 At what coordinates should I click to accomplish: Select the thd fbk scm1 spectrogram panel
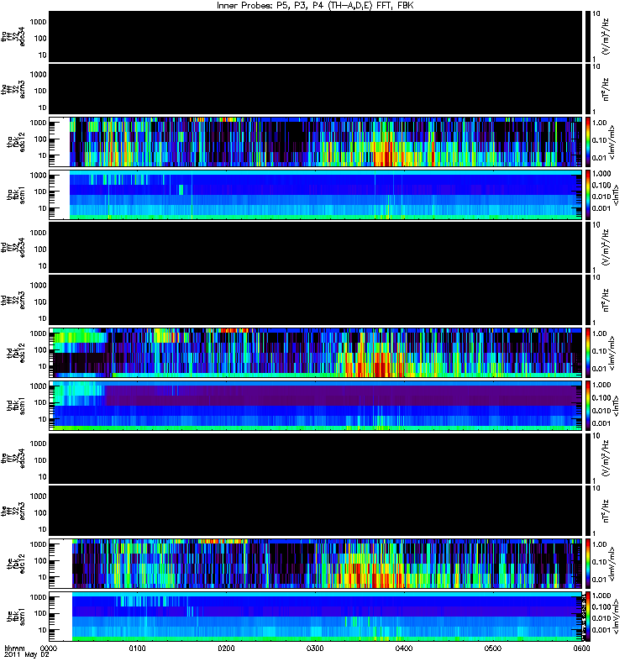point(316,406)
